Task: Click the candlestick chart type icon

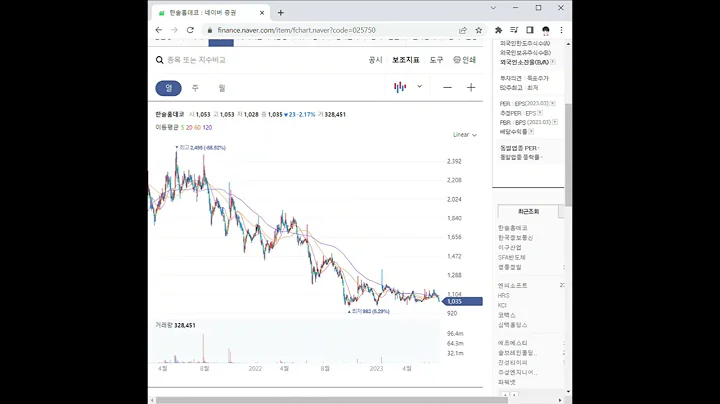Action: [400, 87]
